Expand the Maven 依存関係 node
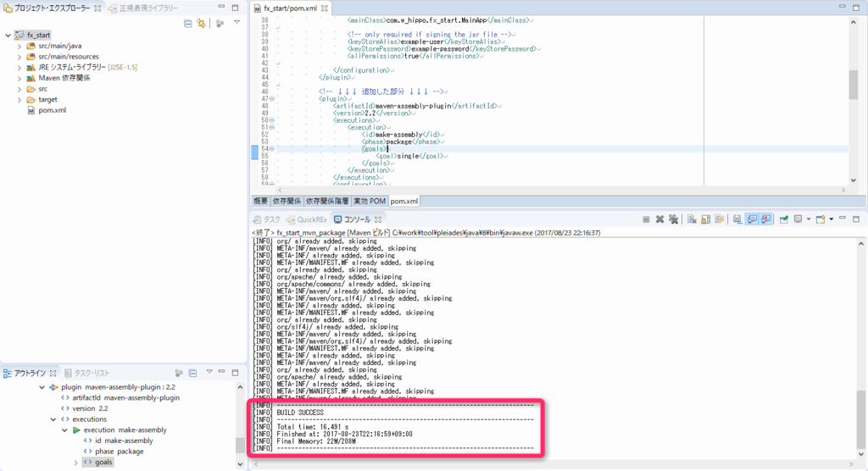The height and width of the screenshot is (471, 868). [x=19, y=78]
